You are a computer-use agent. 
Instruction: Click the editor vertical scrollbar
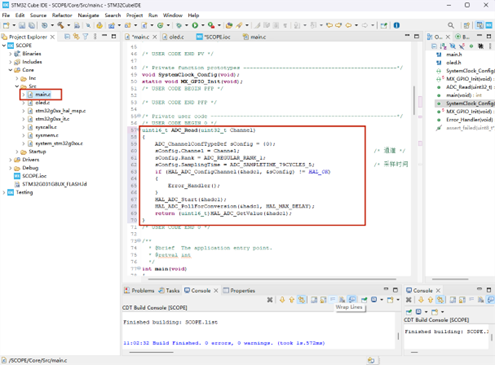coord(414,100)
